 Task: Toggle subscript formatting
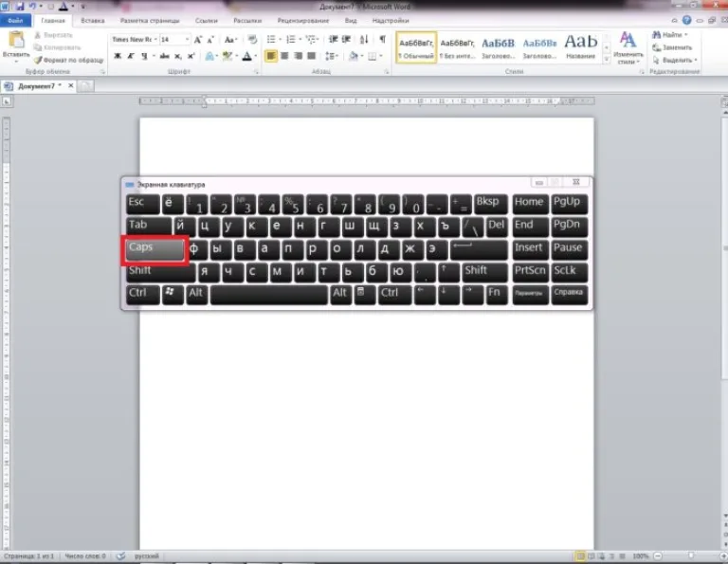click(178, 56)
